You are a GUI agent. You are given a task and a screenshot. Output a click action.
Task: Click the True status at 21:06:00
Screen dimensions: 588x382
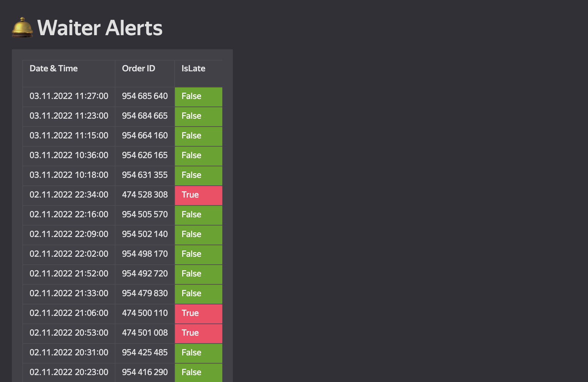tap(198, 314)
